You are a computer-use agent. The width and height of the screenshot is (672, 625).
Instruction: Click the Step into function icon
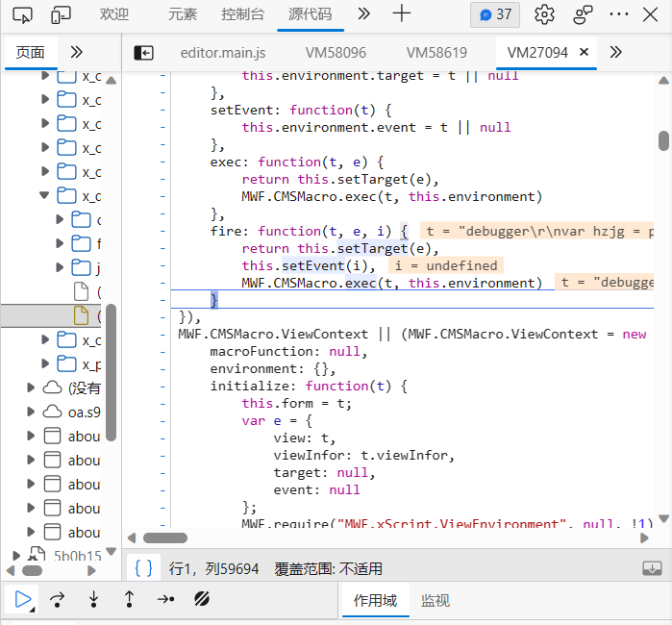93,600
